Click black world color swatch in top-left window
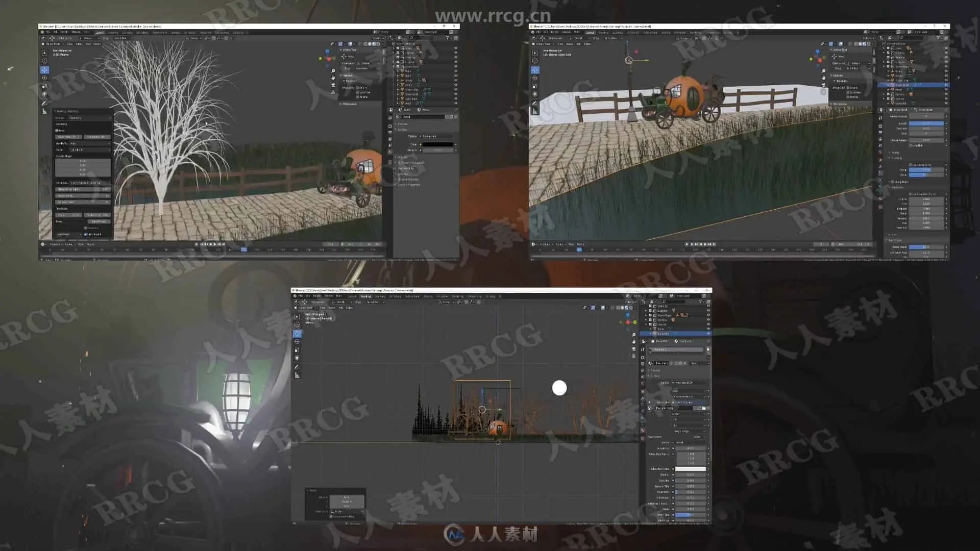This screenshot has width=980, height=551. 437,144
